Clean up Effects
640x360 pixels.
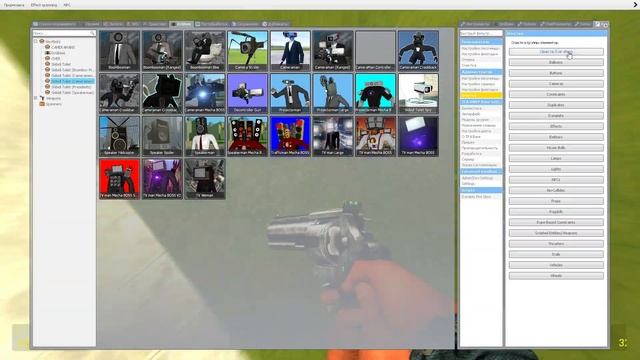pos(556,127)
